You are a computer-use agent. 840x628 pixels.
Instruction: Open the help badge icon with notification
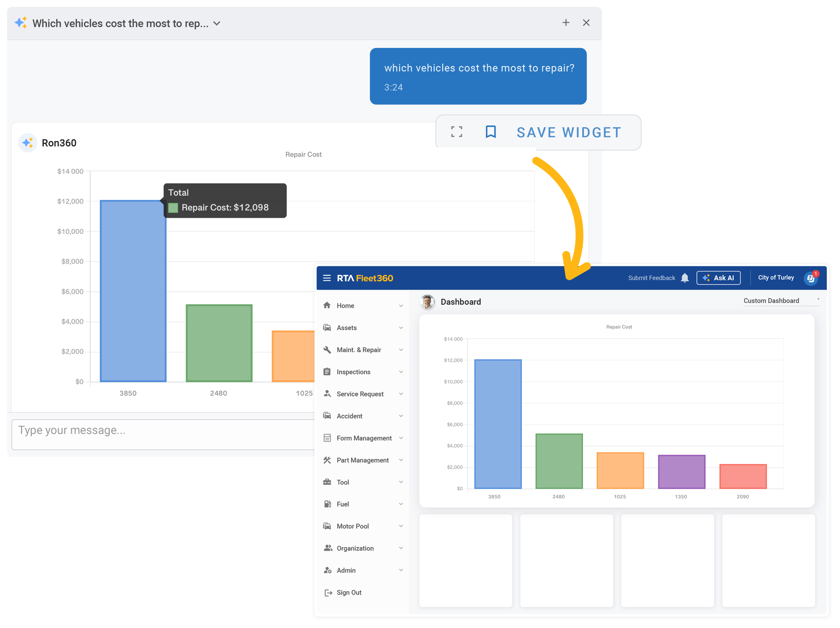click(811, 278)
